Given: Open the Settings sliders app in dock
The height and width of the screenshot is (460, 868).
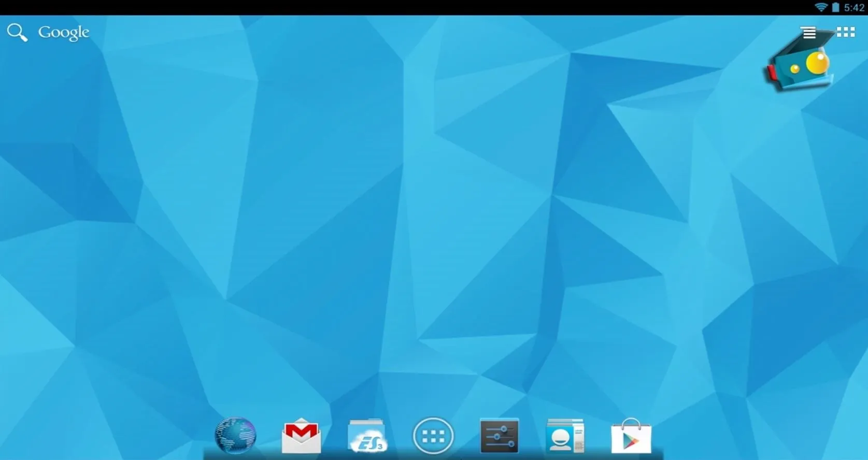Looking at the screenshot, I should (500, 436).
